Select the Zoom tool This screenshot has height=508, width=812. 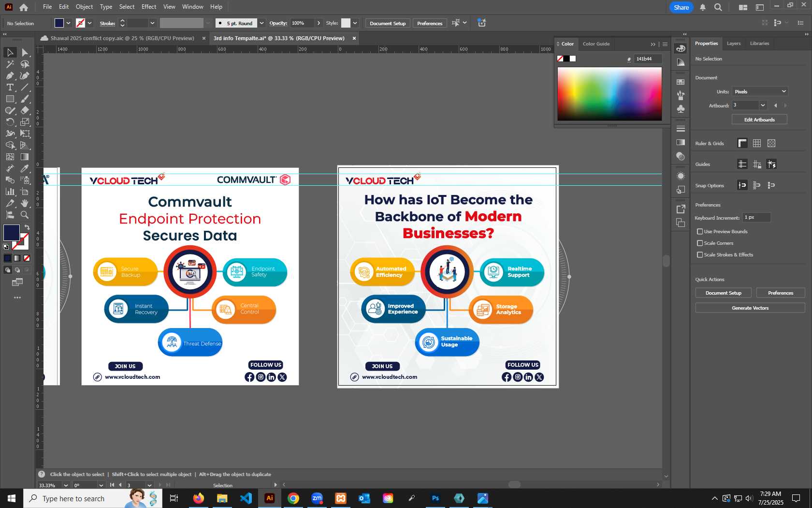pyautogui.click(x=25, y=215)
